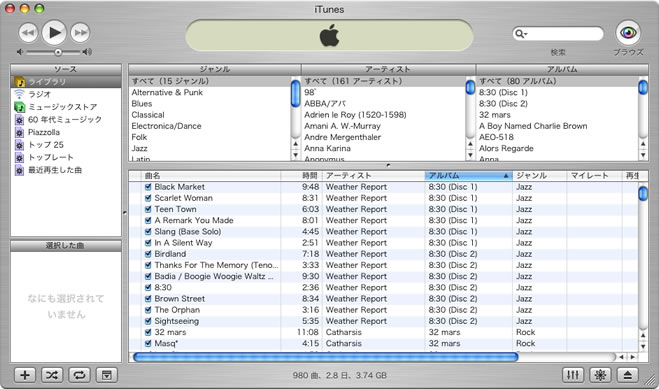Add a new playlist with plus button
The width and height of the screenshot is (659, 389).
tap(25, 375)
